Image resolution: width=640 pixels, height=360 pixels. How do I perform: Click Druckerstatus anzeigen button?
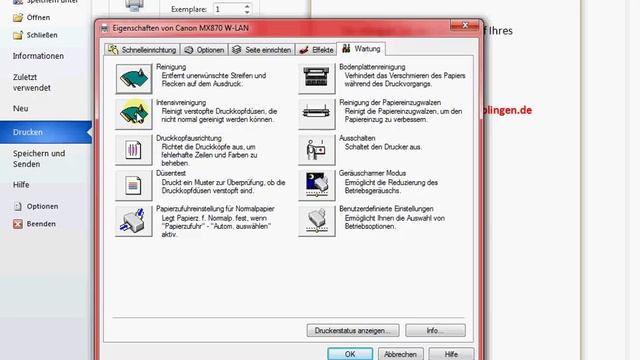353,331
